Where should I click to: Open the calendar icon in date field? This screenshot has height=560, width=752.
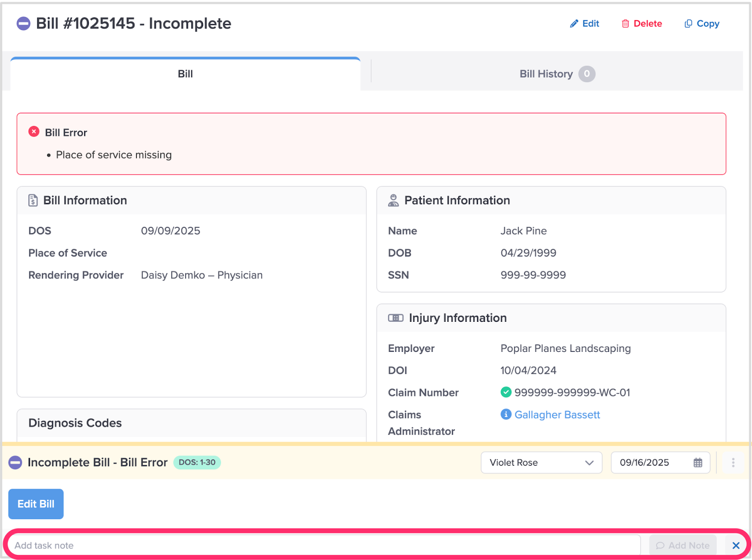click(x=698, y=463)
